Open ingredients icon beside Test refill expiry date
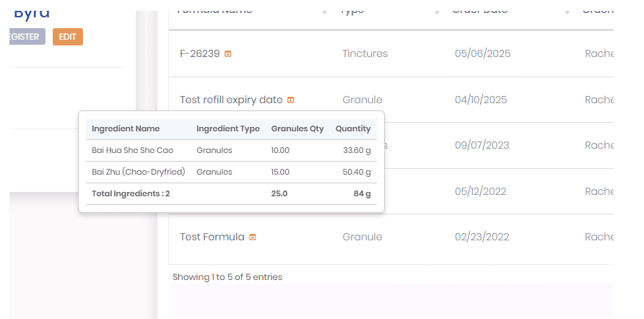The image size is (644, 319). (291, 100)
